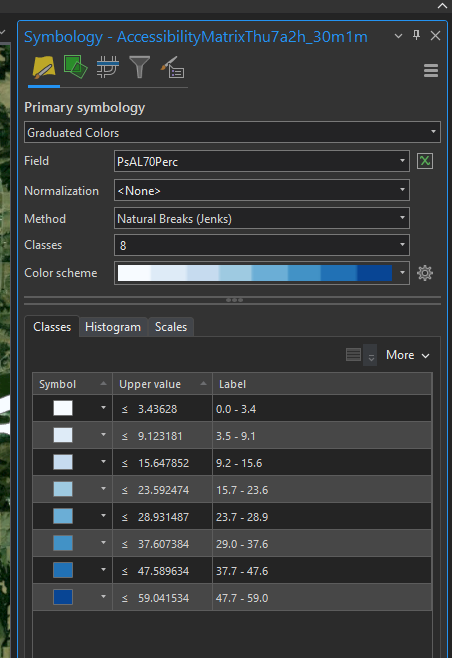Click the upper value 28.931487
The width and height of the screenshot is (452, 658).
point(163,517)
